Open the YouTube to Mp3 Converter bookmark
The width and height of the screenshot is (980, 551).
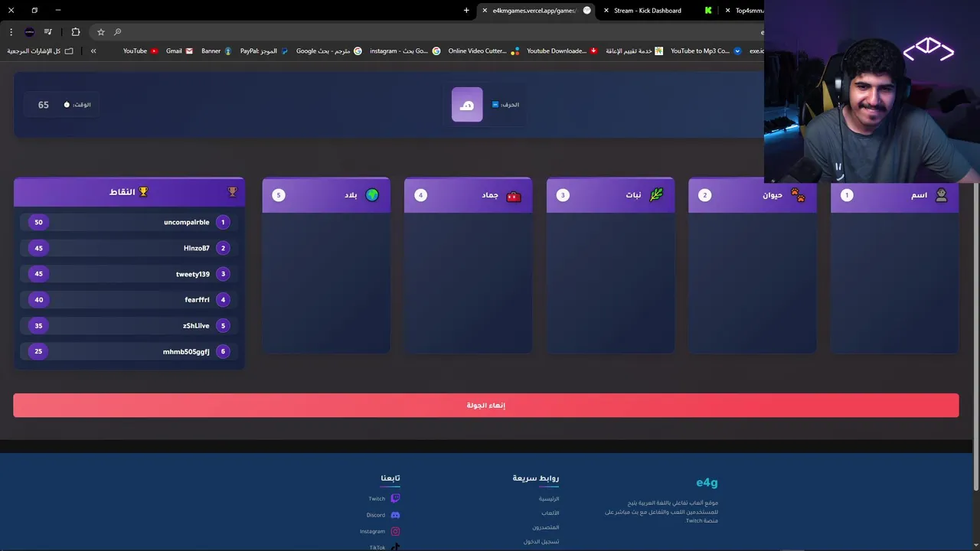[706, 51]
